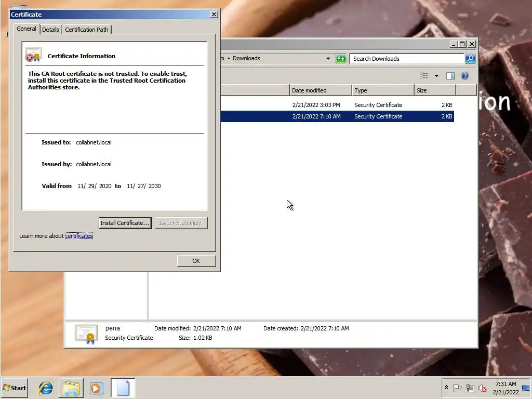Open Explorer help icon
Screen dimensions: 532x399
pos(465,76)
